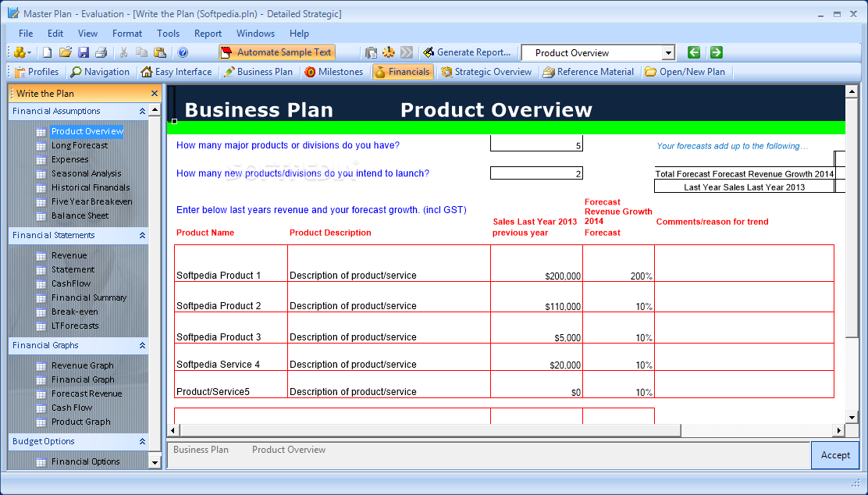Screen dimensions: 868x495
Task: Select 200% growth forecast cell
Action: [x=618, y=264]
